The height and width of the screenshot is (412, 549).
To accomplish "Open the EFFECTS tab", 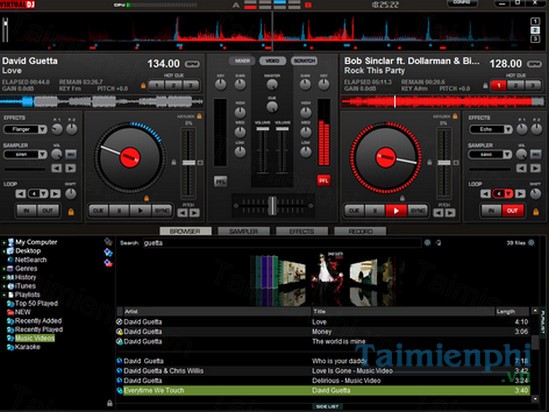I will [x=302, y=231].
